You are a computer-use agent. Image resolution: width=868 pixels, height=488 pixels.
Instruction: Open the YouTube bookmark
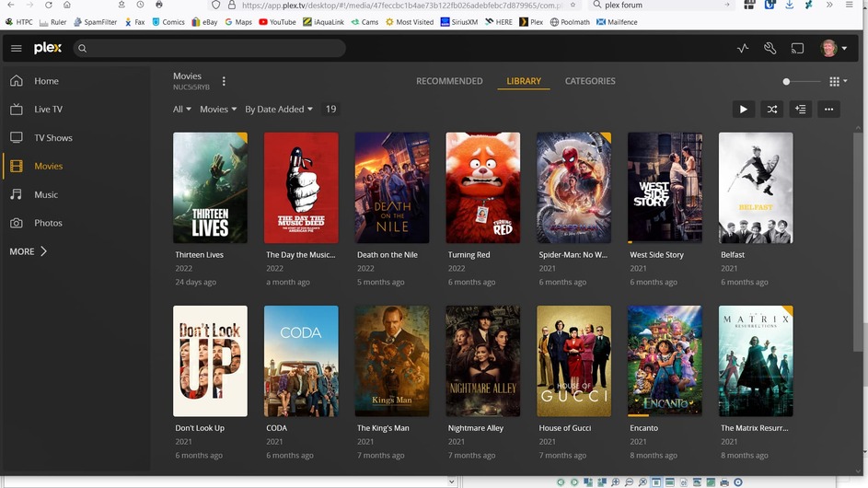pos(277,22)
